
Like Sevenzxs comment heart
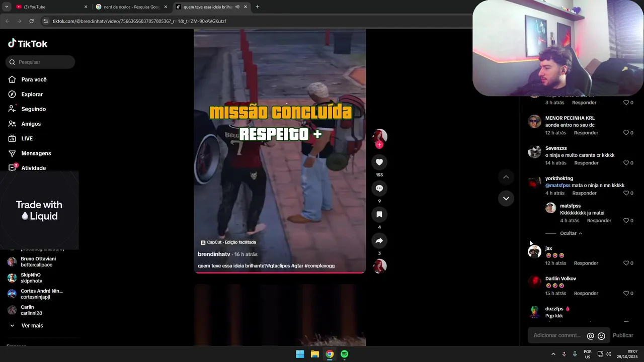coord(626,163)
